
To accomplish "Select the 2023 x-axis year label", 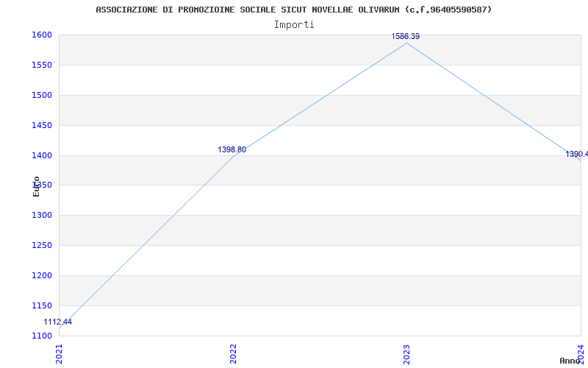I will [x=406, y=353].
